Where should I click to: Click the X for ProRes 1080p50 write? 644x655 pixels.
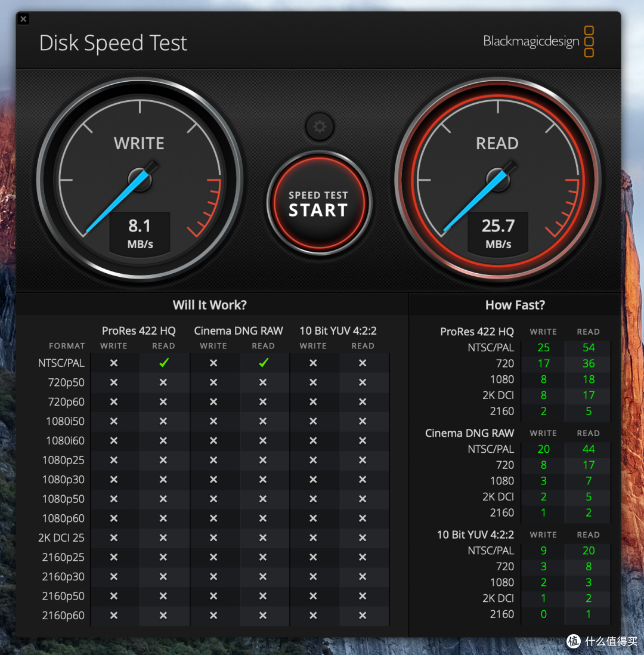coord(114,499)
